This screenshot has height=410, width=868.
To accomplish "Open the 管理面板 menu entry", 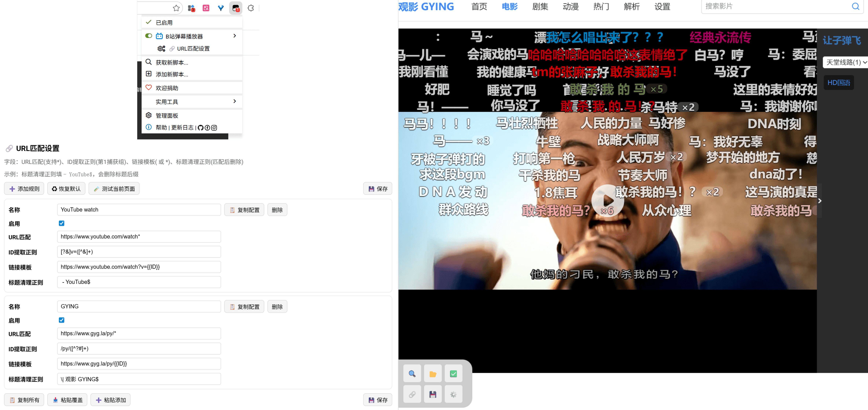I will pyautogui.click(x=167, y=116).
